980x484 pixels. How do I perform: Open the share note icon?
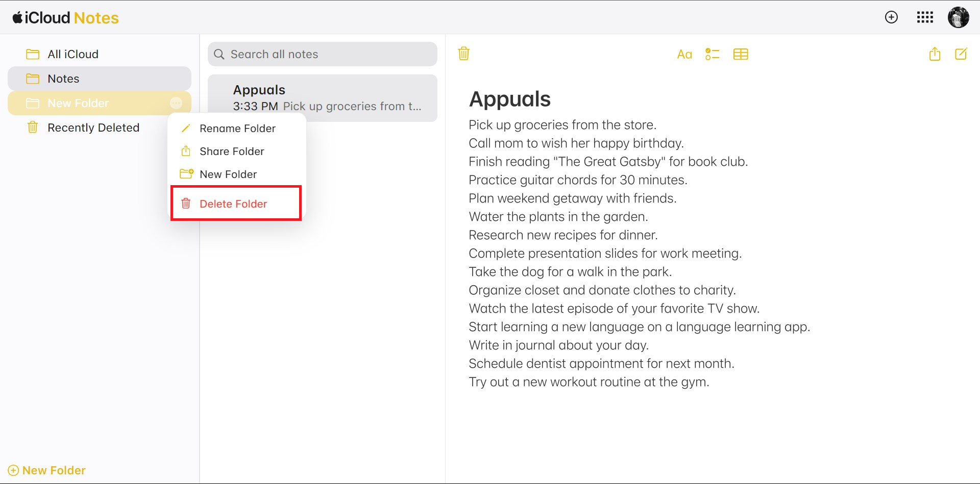[935, 54]
